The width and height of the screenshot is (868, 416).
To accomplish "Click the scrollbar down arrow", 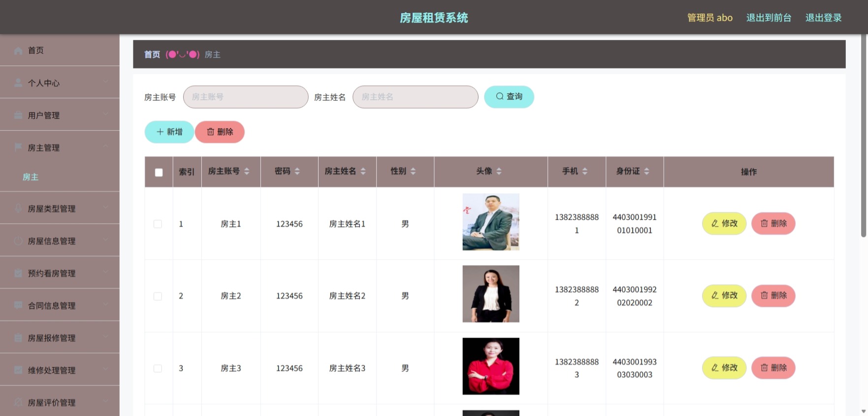I will (x=864, y=411).
